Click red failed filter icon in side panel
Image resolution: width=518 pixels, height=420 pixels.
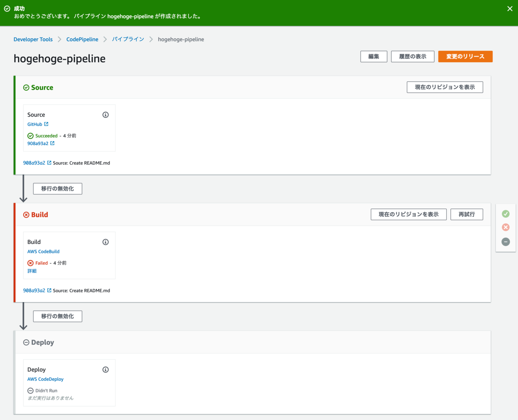pyautogui.click(x=505, y=227)
